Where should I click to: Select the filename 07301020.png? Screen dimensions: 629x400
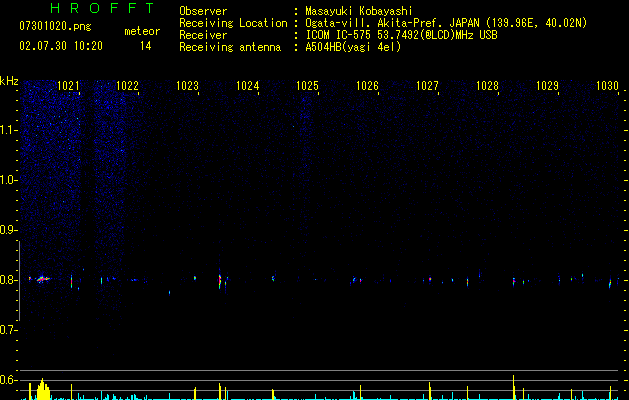tap(55, 26)
